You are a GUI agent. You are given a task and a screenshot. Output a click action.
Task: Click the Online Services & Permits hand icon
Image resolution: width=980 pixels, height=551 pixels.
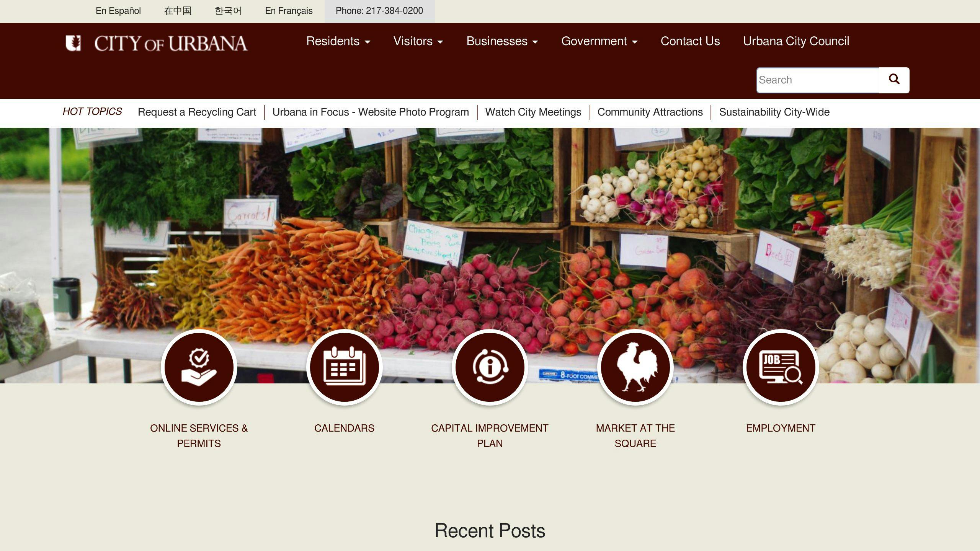point(199,367)
